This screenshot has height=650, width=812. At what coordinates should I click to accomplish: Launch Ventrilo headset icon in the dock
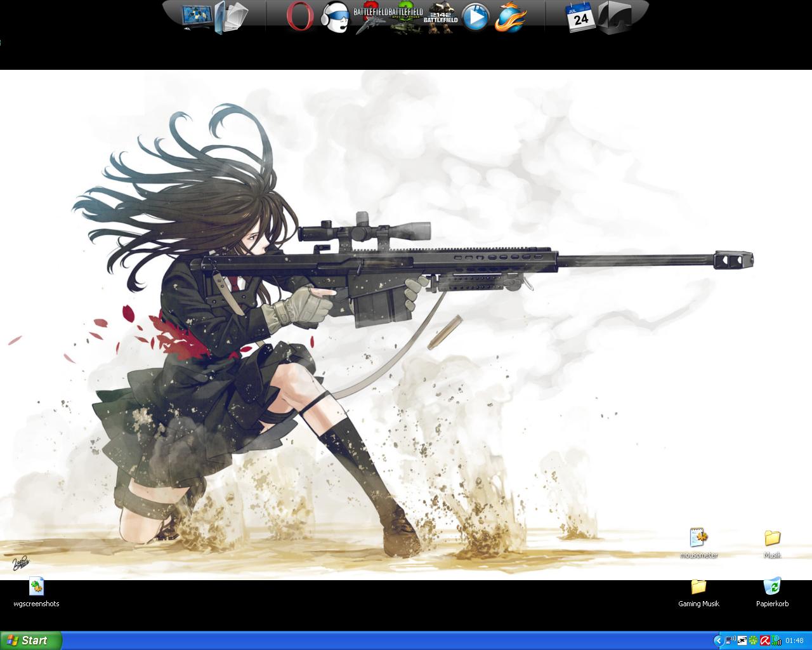click(334, 17)
